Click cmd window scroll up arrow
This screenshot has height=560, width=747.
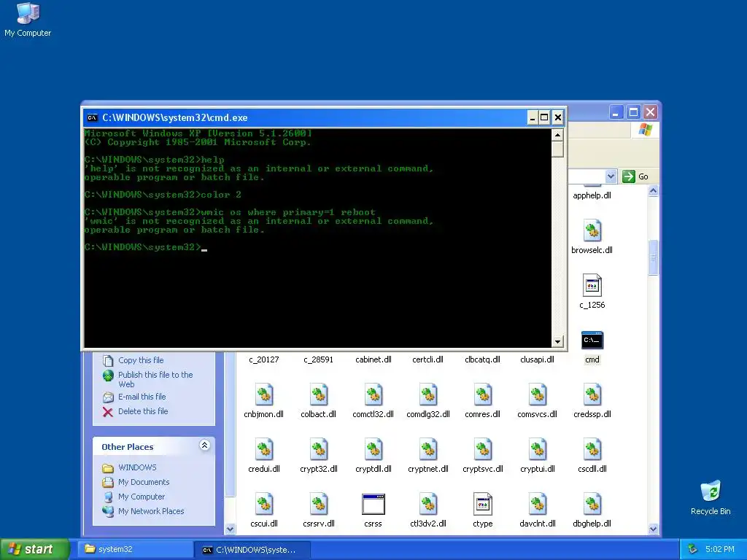click(x=557, y=135)
